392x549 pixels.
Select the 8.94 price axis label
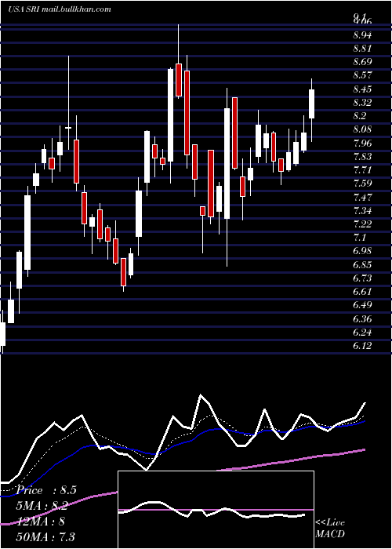point(362,35)
